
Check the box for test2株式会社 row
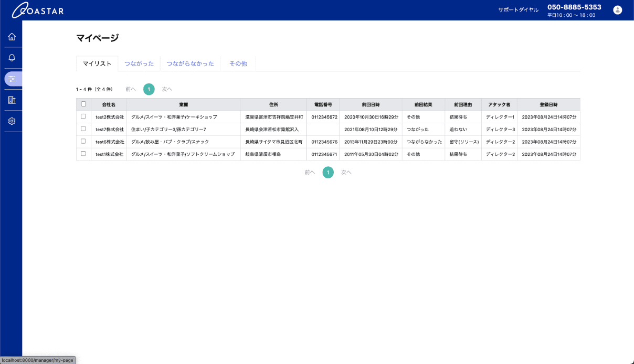pos(83,116)
